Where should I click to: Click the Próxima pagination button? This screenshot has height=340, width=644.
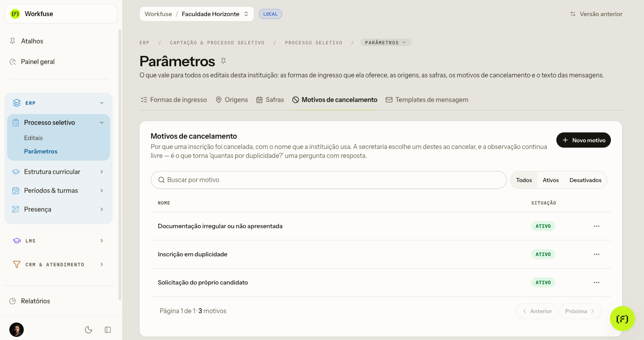(580, 311)
